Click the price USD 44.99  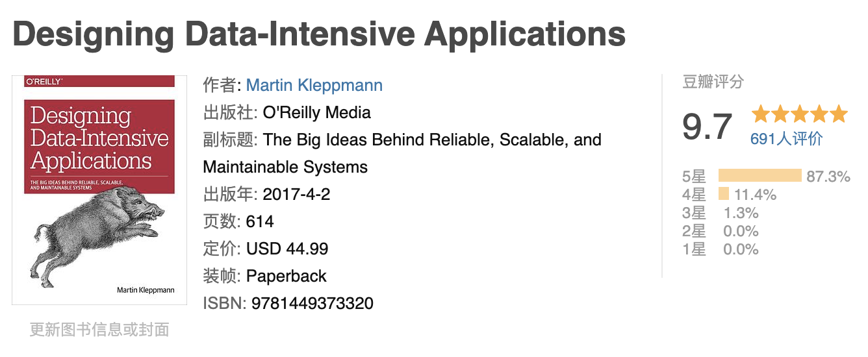(x=287, y=249)
